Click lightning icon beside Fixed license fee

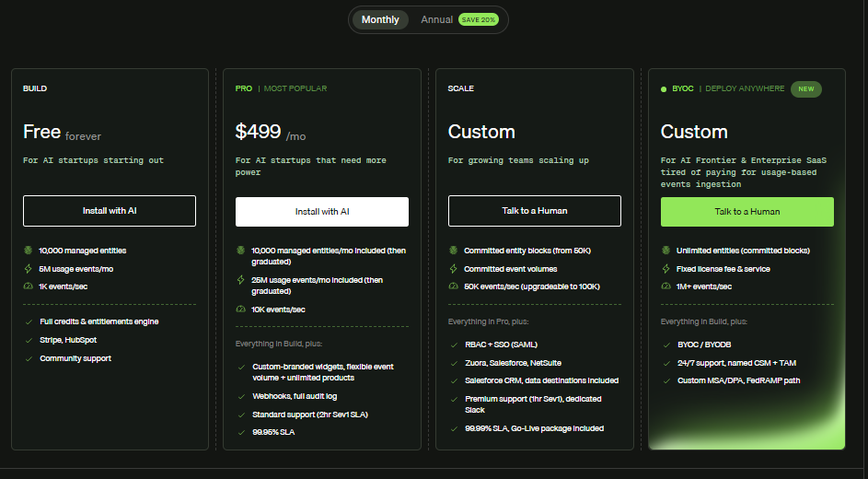(665, 269)
